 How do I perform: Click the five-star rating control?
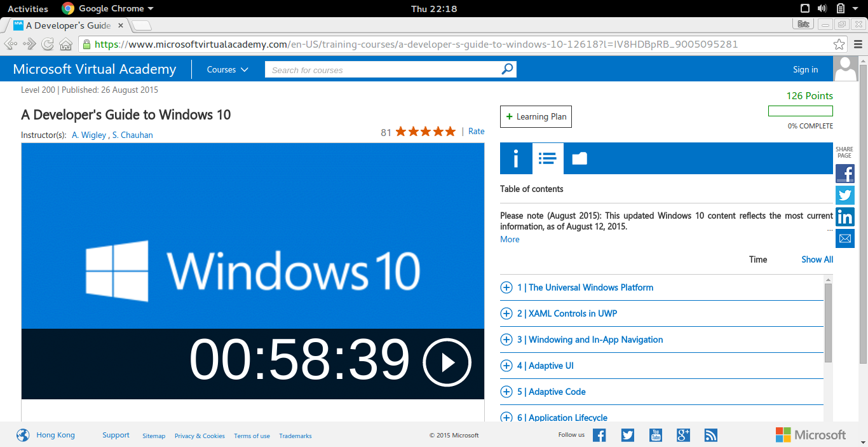[426, 132]
